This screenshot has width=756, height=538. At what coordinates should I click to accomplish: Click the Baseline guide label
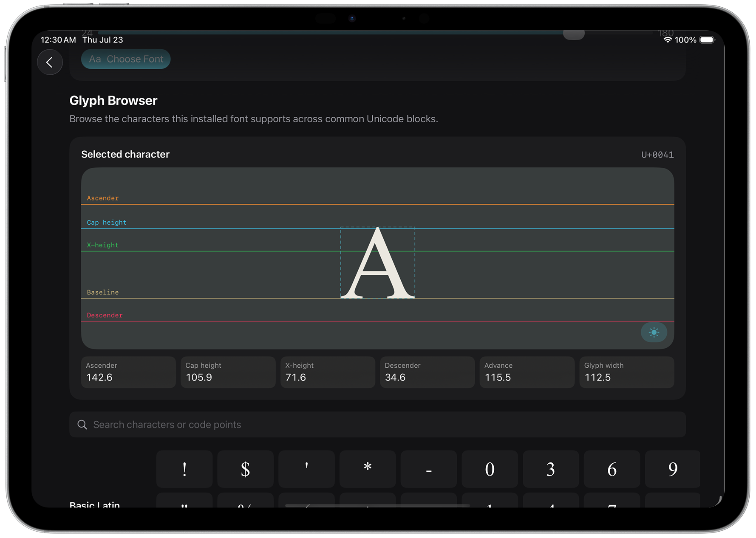pyautogui.click(x=103, y=292)
